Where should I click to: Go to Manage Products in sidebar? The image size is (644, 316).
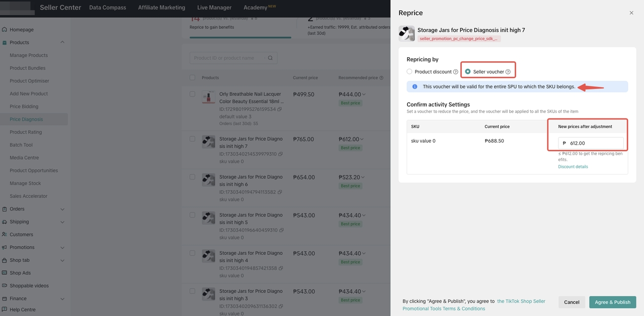[29, 55]
